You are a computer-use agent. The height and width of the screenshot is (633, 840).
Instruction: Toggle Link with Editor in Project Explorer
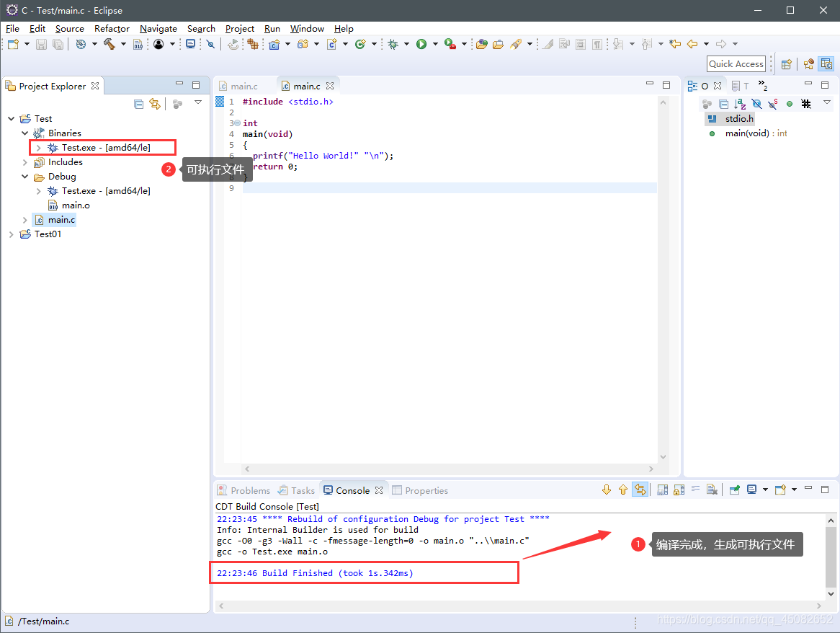pos(155,104)
